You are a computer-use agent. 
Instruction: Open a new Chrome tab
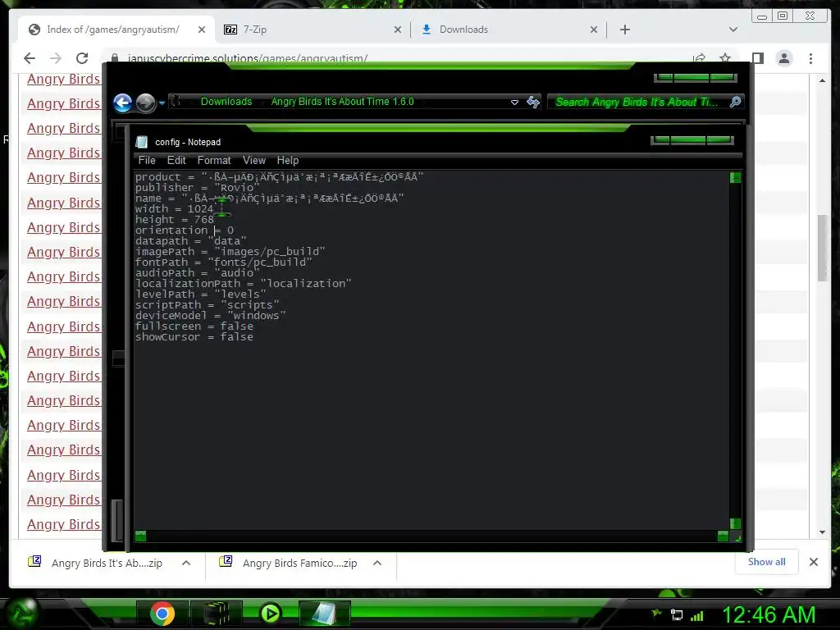[x=624, y=30]
